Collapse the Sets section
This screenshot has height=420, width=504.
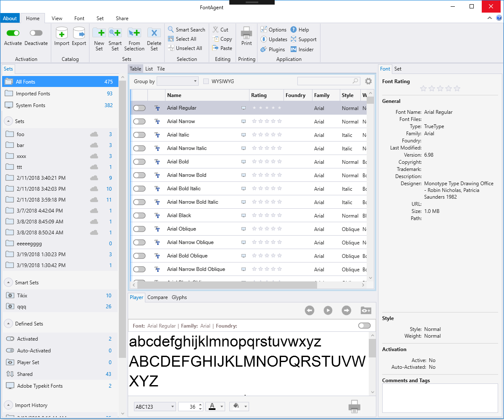8,121
